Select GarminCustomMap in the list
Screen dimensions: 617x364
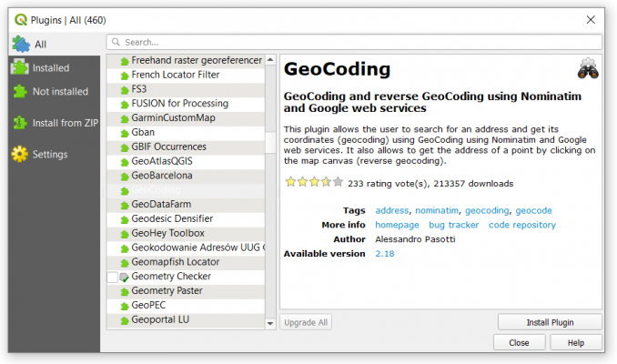(x=186, y=118)
